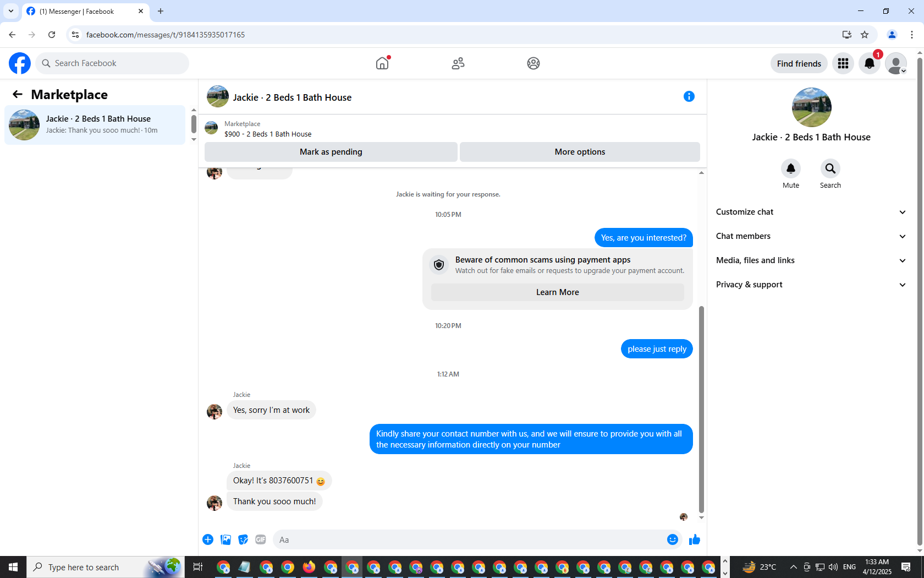
Task: Click the Aa message input field
Action: coord(470,539)
